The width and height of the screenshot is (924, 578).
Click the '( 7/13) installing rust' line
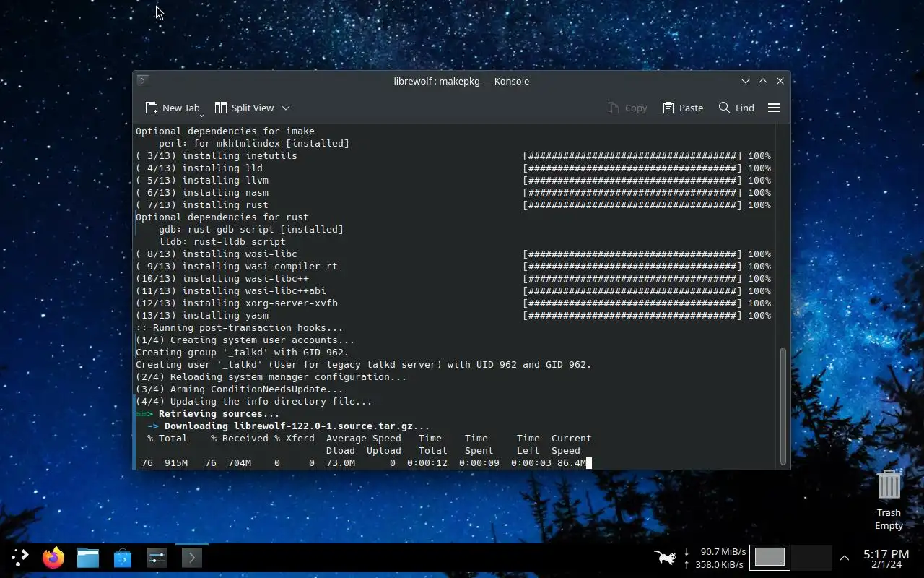(202, 205)
